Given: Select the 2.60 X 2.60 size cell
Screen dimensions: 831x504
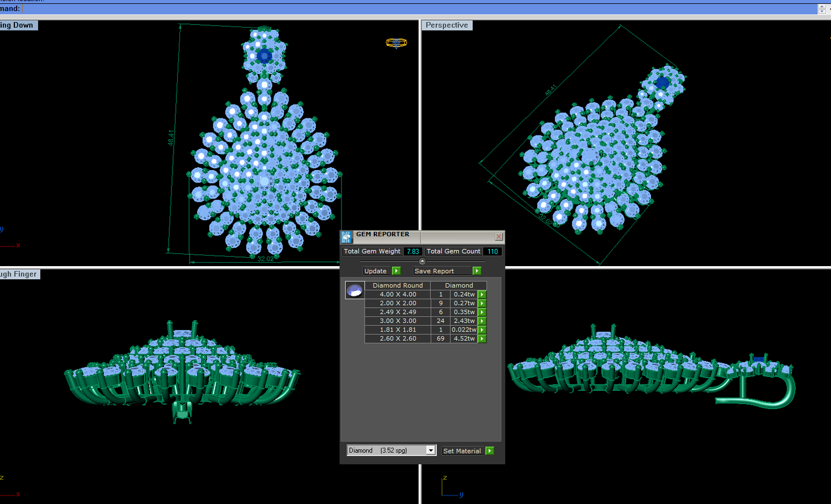Looking at the screenshot, I should pos(397,339).
